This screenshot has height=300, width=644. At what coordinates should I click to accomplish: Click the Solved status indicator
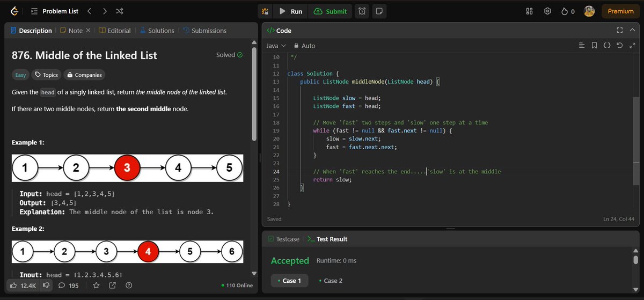(229, 55)
